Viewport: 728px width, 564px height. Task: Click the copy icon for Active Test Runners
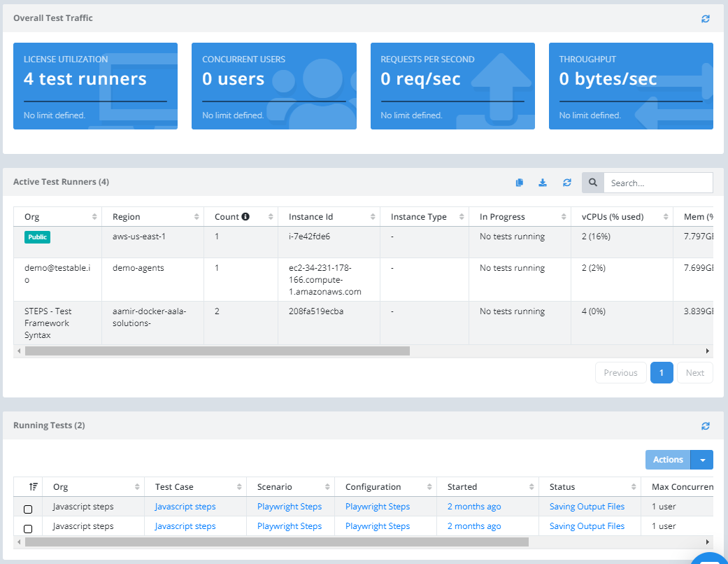pos(520,183)
